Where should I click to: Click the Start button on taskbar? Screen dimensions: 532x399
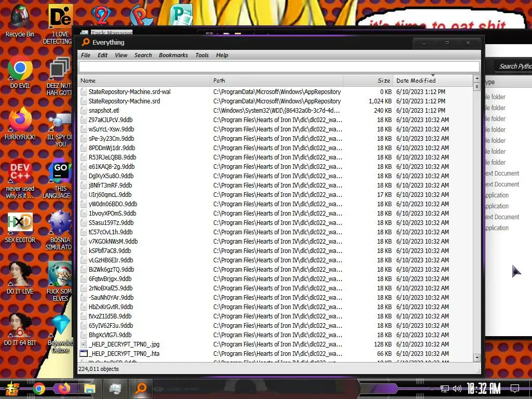[11, 389]
